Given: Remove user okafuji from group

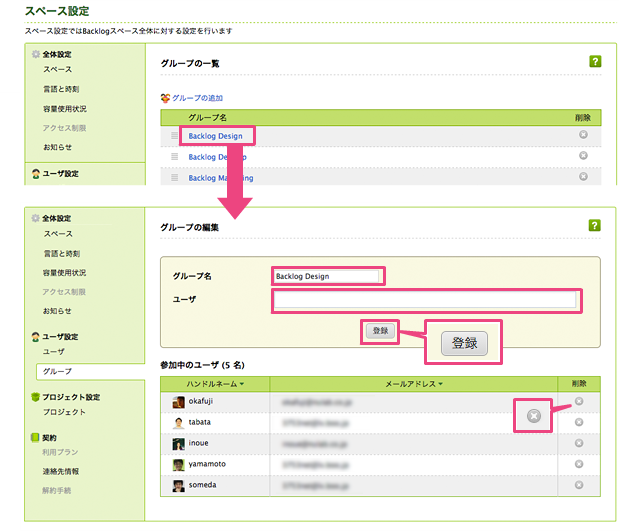Looking at the screenshot, I should (579, 401).
